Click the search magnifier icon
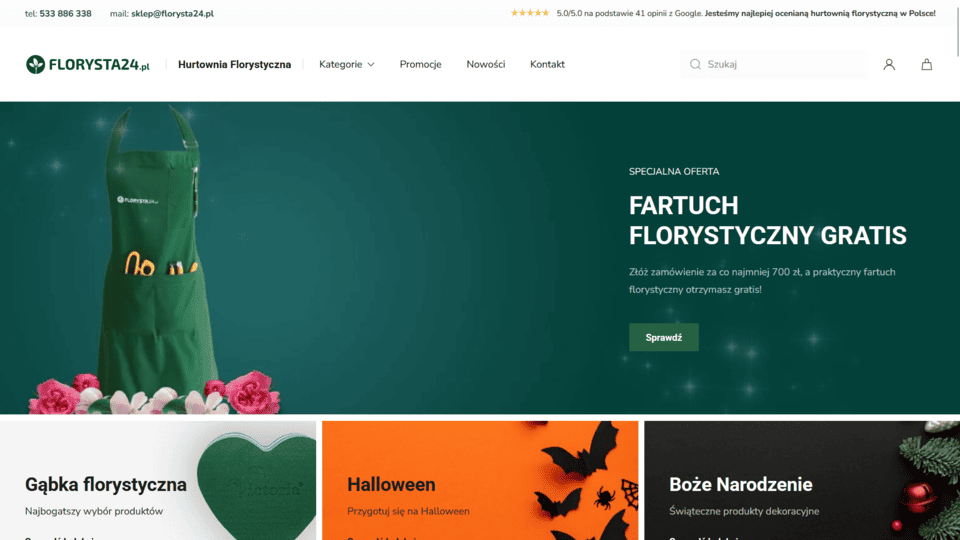The height and width of the screenshot is (540, 960). click(x=695, y=64)
